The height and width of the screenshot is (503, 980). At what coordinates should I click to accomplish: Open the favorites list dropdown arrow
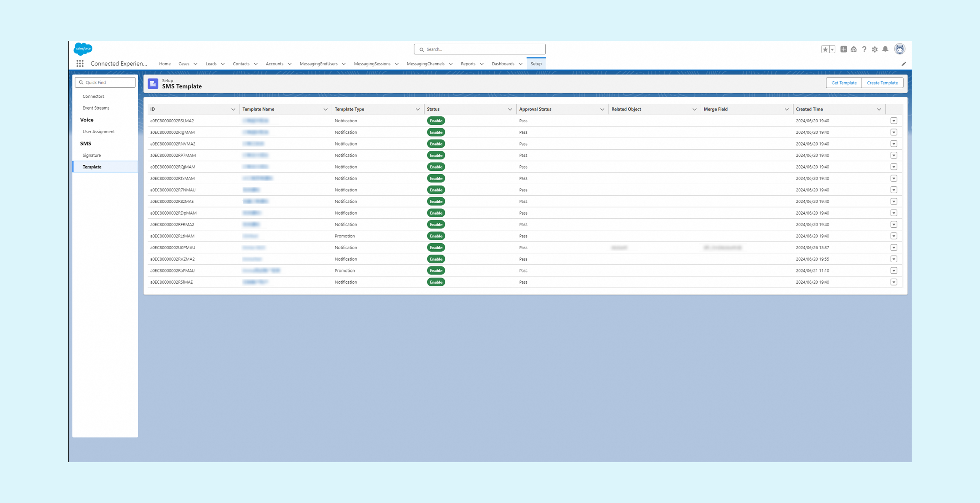pos(832,49)
